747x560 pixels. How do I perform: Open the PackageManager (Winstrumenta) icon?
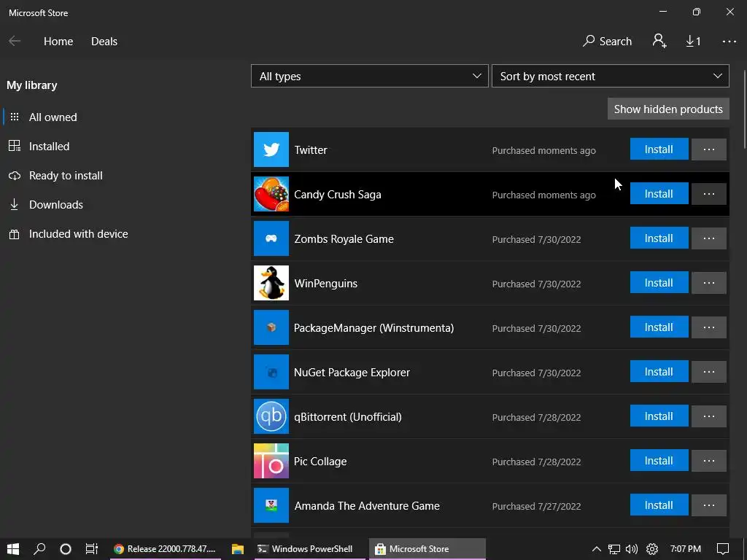coord(271,327)
